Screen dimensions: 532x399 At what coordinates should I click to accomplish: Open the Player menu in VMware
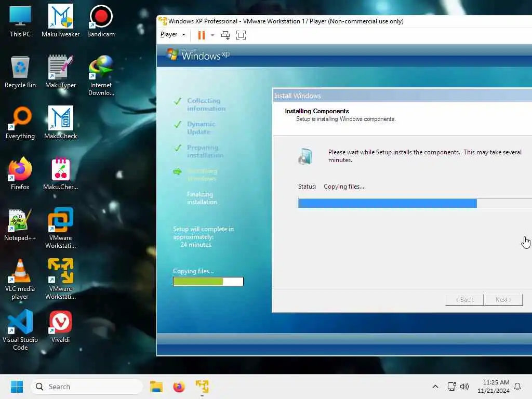(172, 35)
